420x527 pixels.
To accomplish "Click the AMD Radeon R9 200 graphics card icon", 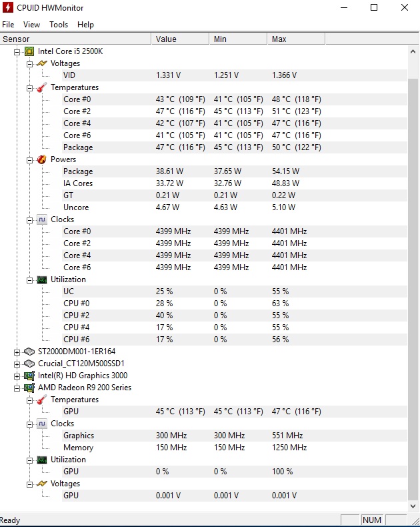I will [x=29, y=388].
